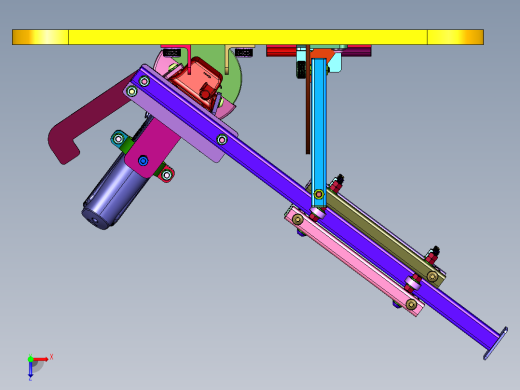Screen dimensions: 520x390
Task: Click the yellow bolt on cyan bar
Action: point(319,194)
